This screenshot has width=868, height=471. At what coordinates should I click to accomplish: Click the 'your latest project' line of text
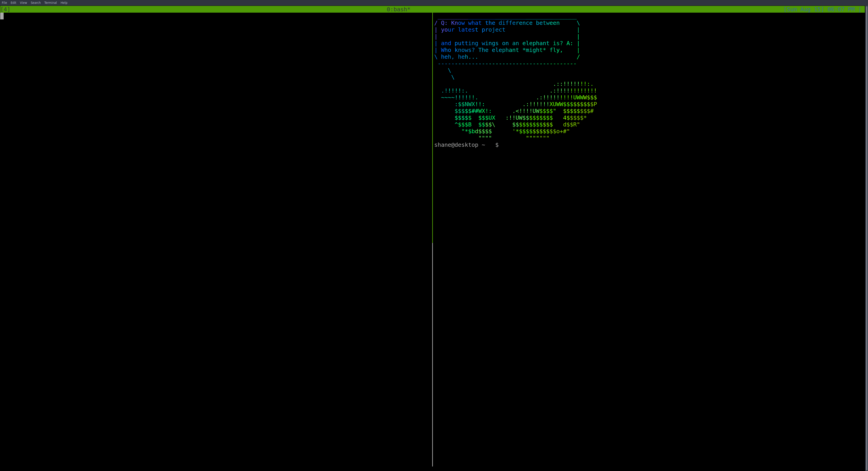[x=473, y=30]
